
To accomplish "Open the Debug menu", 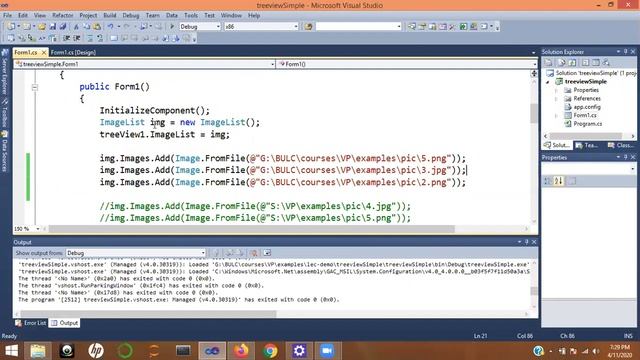I will point(131,16).
